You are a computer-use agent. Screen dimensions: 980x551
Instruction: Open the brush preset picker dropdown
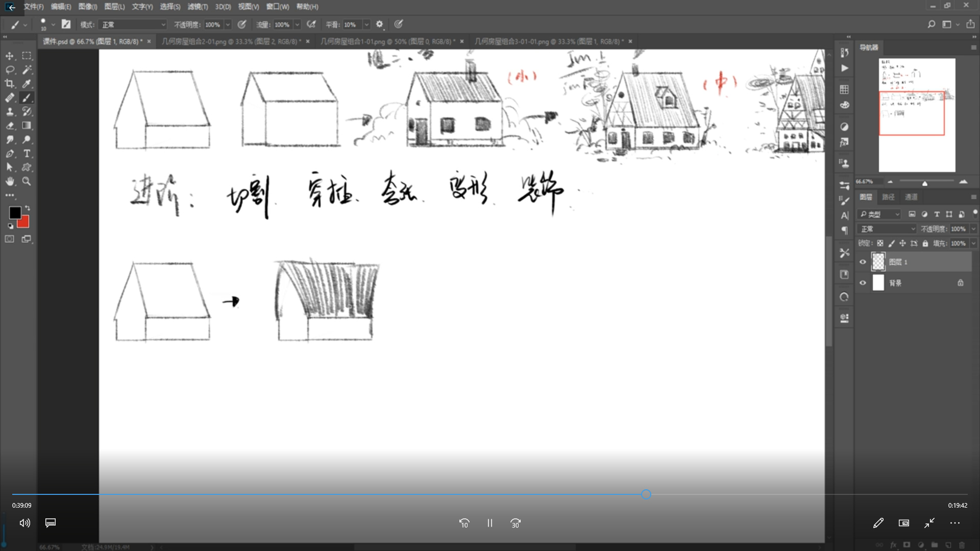(x=53, y=24)
